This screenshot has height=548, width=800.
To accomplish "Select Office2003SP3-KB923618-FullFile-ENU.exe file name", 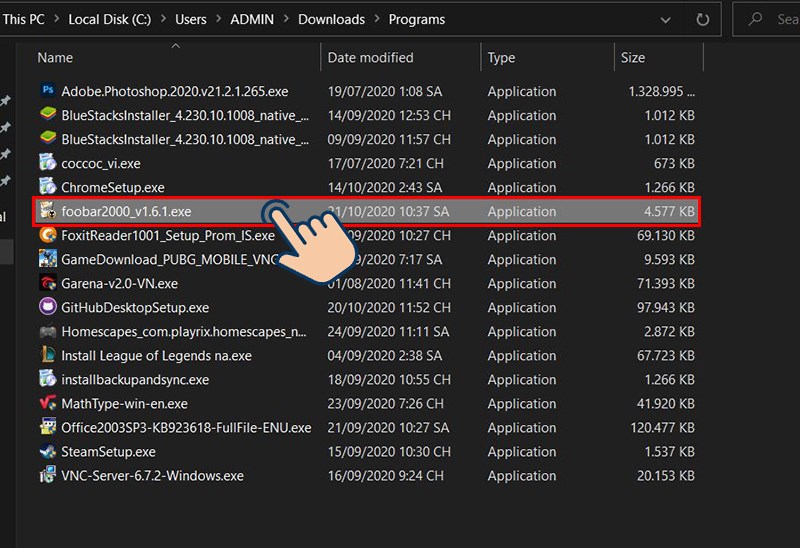I will (x=186, y=428).
